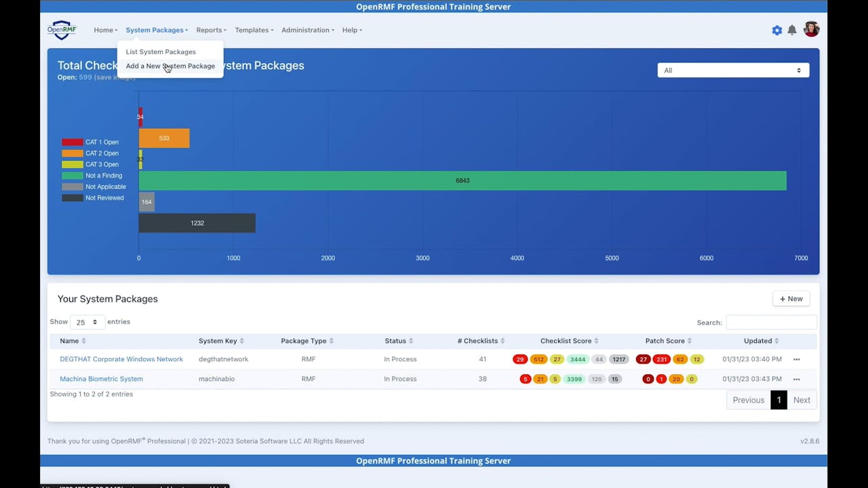This screenshot has width=868, height=488.
Task: Expand the Reports menu
Action: pyautogui.click(x=210, y=30)
